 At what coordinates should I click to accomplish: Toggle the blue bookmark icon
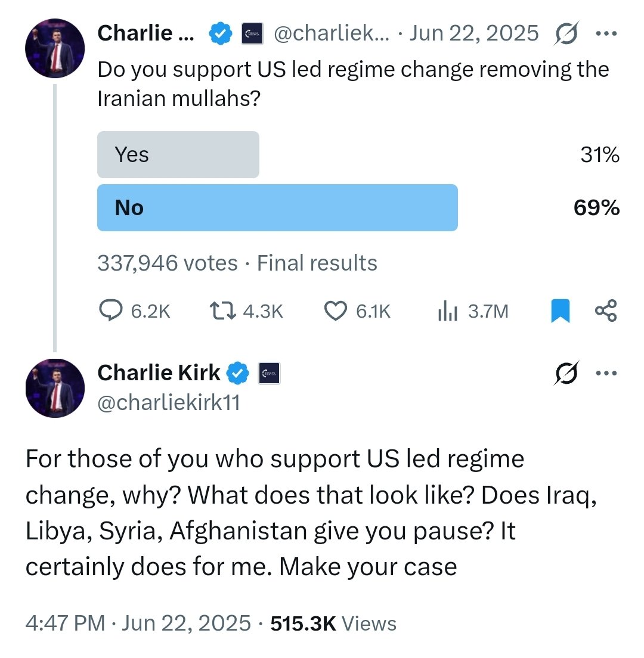coord(560,311)
